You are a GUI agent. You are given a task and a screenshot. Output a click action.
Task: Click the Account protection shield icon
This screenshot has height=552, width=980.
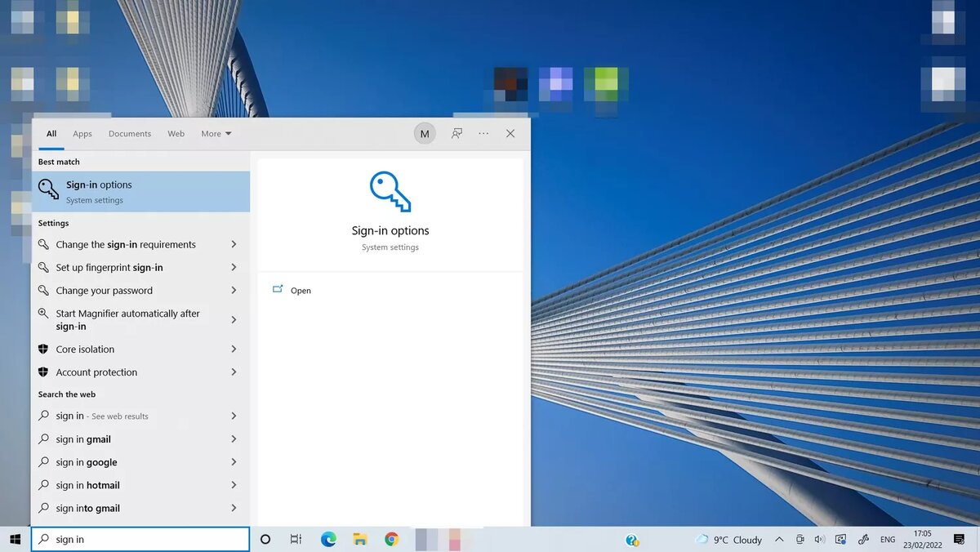[x=44, y=372]
